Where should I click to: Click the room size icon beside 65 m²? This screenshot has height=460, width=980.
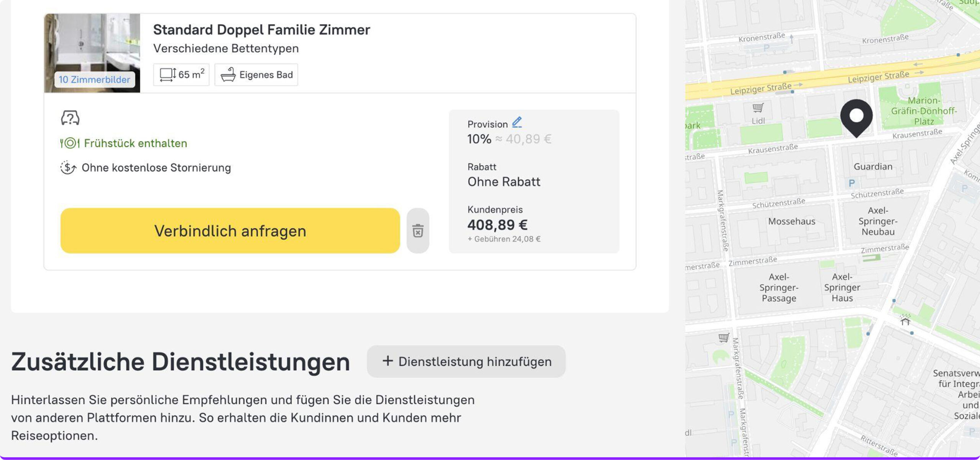[x=168, y=75]
